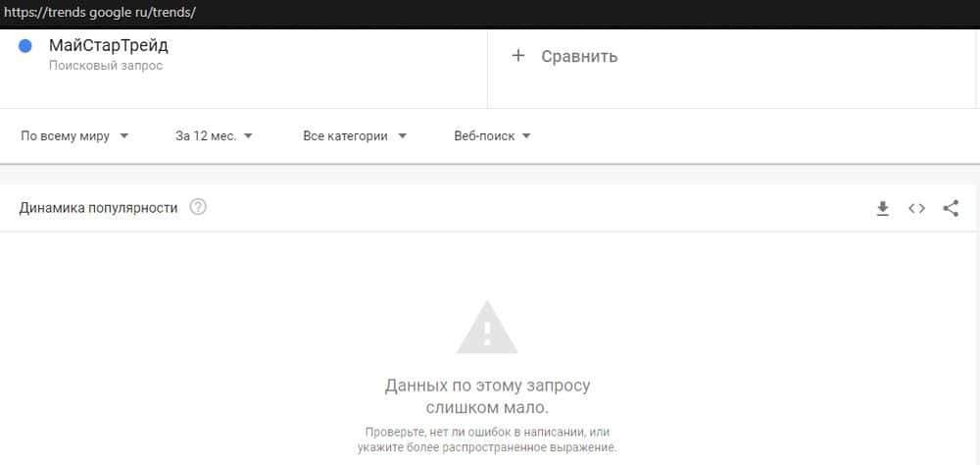Click the arrow next to Веб-поиск
The image size is (980, 465).
pos(525,135)
